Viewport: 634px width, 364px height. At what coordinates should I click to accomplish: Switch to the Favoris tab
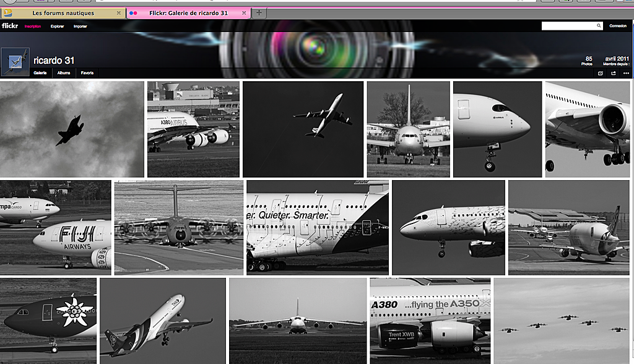point(87,73)
